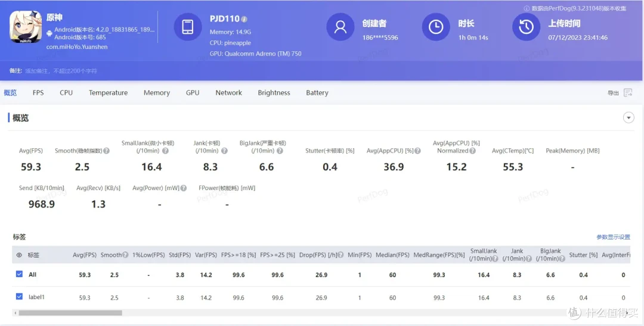Open help icon in BigJank table column header
The image size is (644, 326).
click(x=562, y=259)
